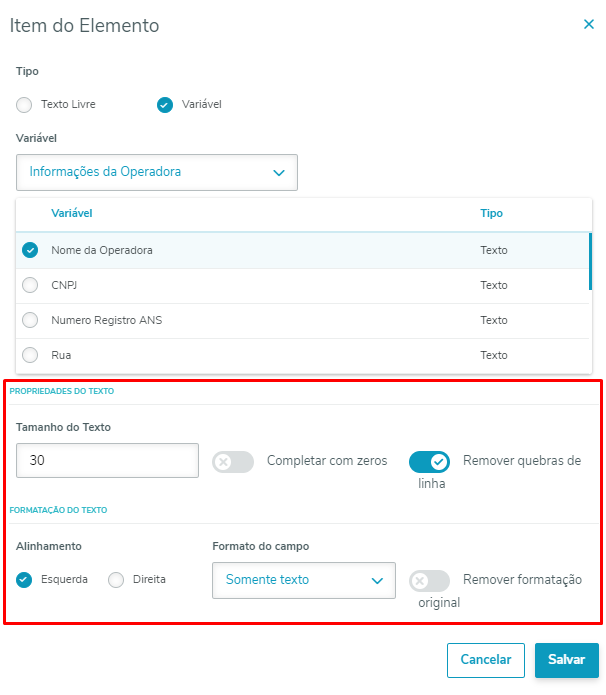The width and height of the screenshot is (606, 695).
Task: Select the Texto Livre radio option
Action: click(24, 104)
